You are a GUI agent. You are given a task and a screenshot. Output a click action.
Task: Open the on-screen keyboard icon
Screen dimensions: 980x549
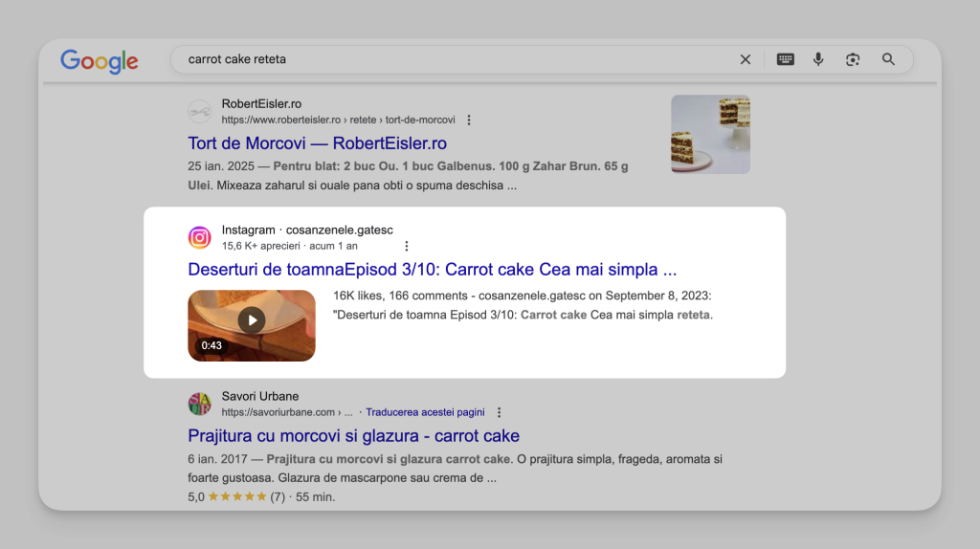[785, 59]
